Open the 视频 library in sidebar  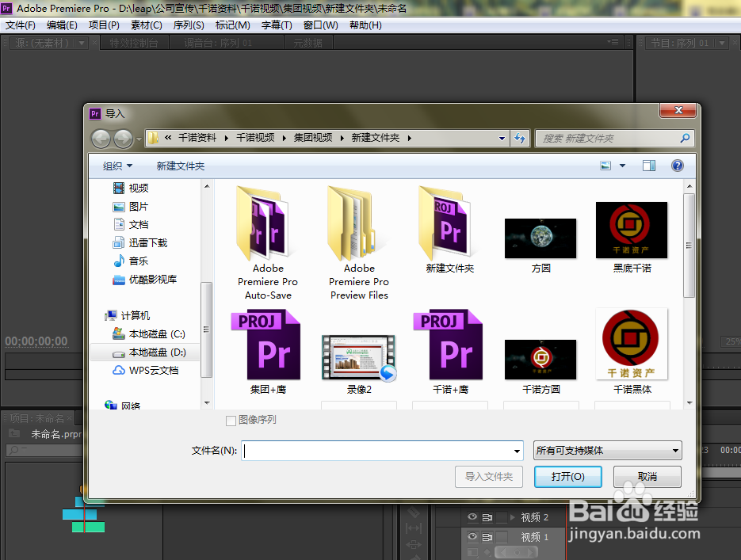[x=131, y=188]
